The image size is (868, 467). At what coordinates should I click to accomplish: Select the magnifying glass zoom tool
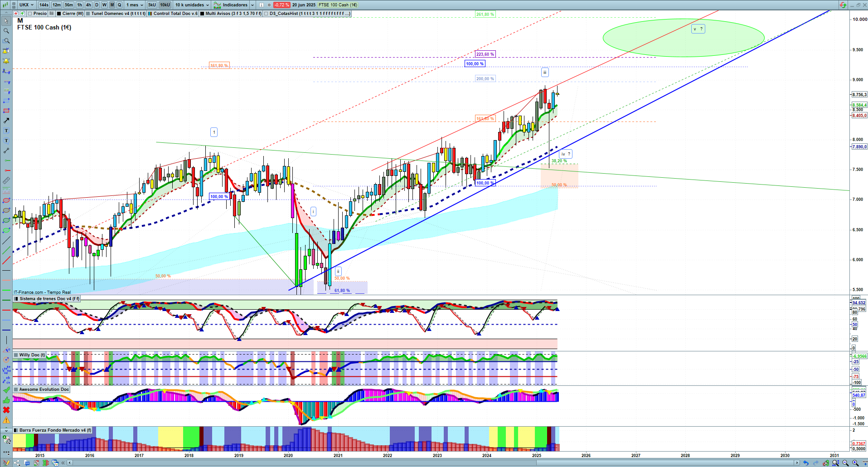[6, 31]
